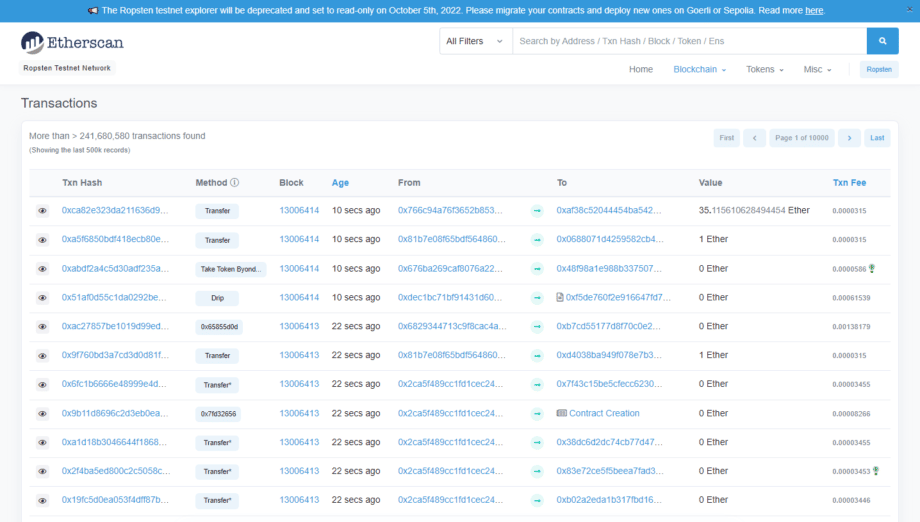Screen dimensions: 920x522
Task: Open block 13006413 in the 0xac27857be row
Action: (x=299, y=326)
